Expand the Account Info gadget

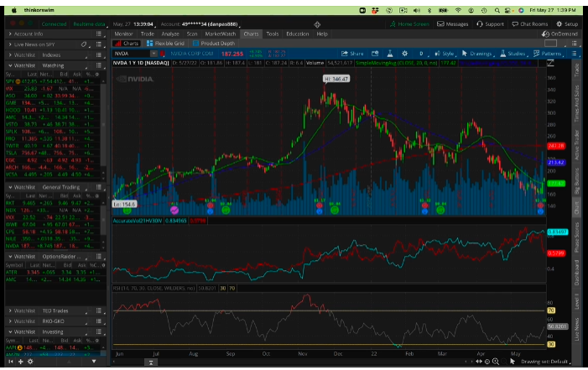(10, 34)
